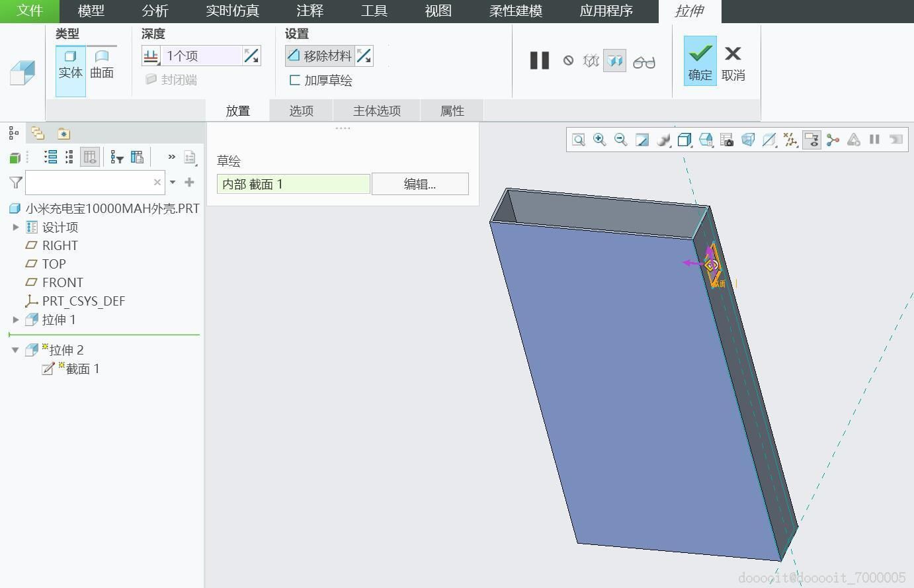The width and height of the screenshot is (914, 588).
Task: Pause the extrude feature tool
Action: coord(540,61)
